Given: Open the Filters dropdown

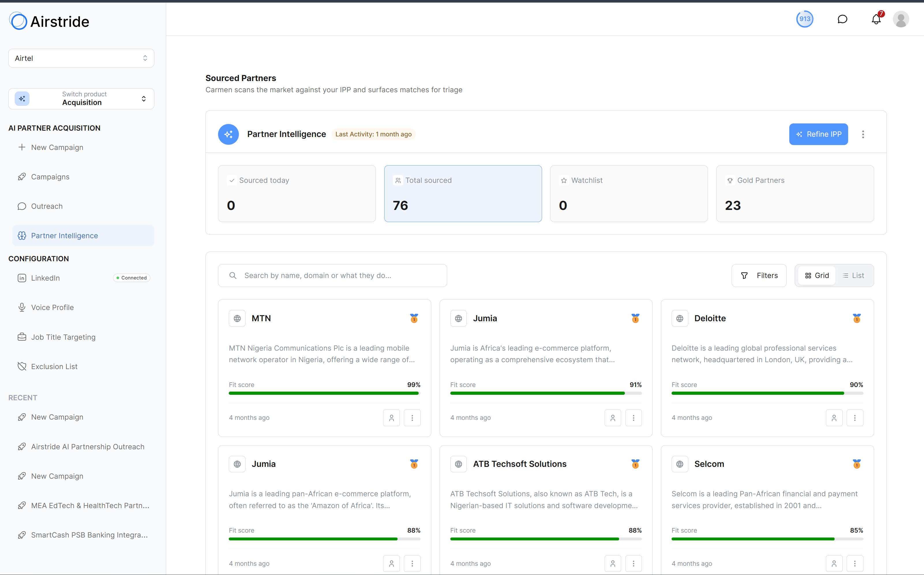Looking at the screenshot, I should tap(758, 275).
